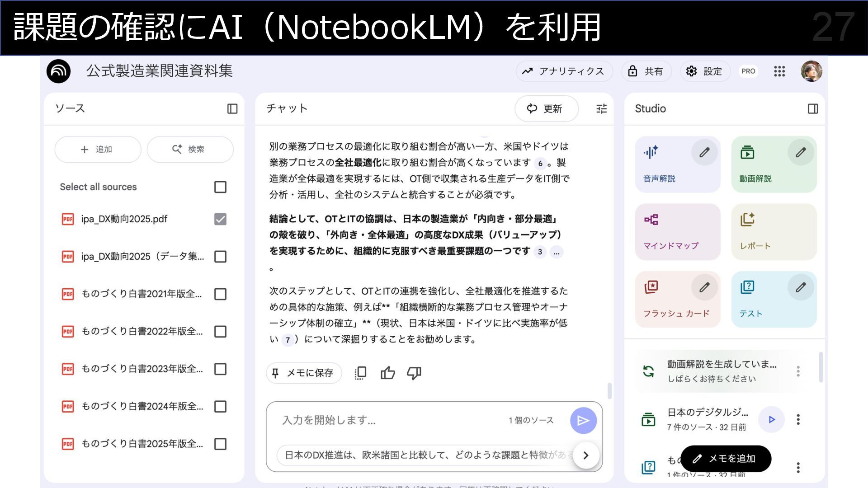Uncheck ipa_DX動向2025.pdf source checkbox
Image resolution: width=868 pixels, height=488 pixels.
pos(220,219)
